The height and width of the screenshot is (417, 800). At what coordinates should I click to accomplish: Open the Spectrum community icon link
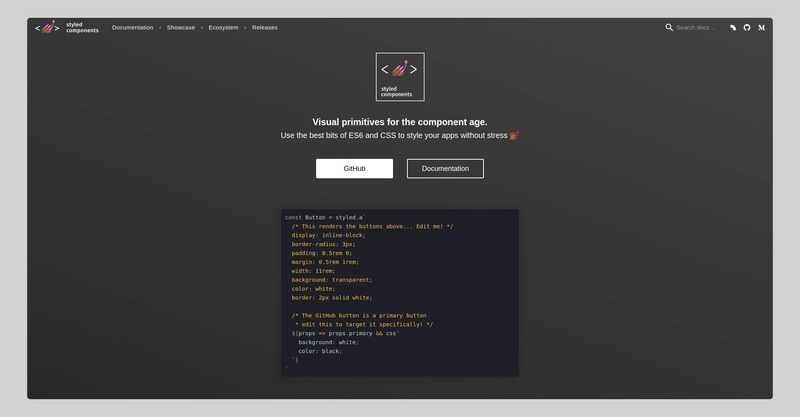pyautogui.click(x=733, y=28)
